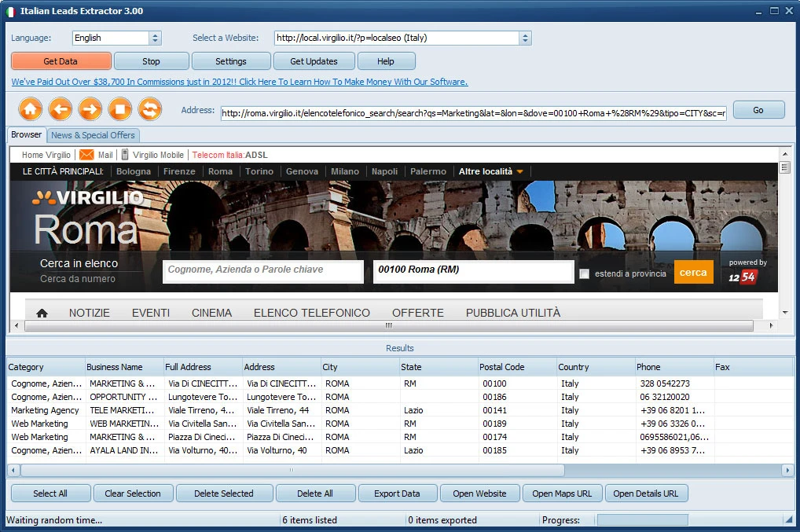Expand the Altre località dropdown
Screen dimensions: 800x532
tap(490, 171)
